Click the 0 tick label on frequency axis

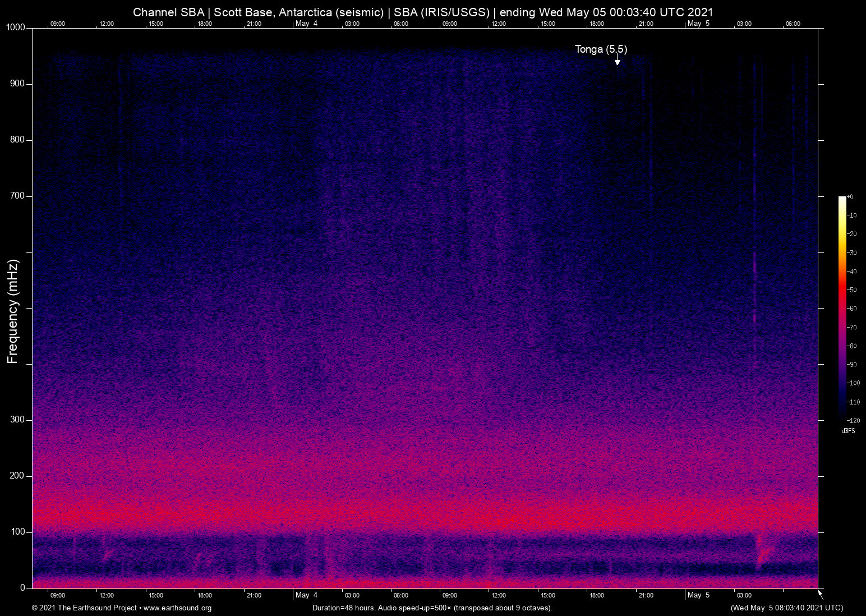22,588
